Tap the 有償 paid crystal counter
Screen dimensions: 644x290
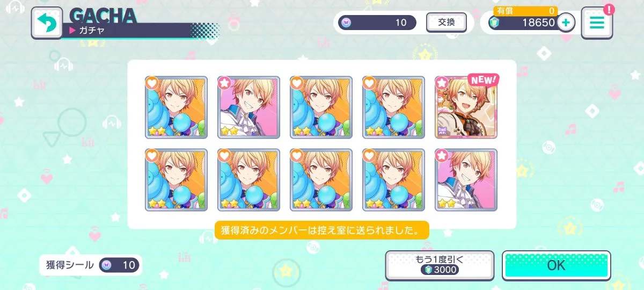[x=525, y=11]
